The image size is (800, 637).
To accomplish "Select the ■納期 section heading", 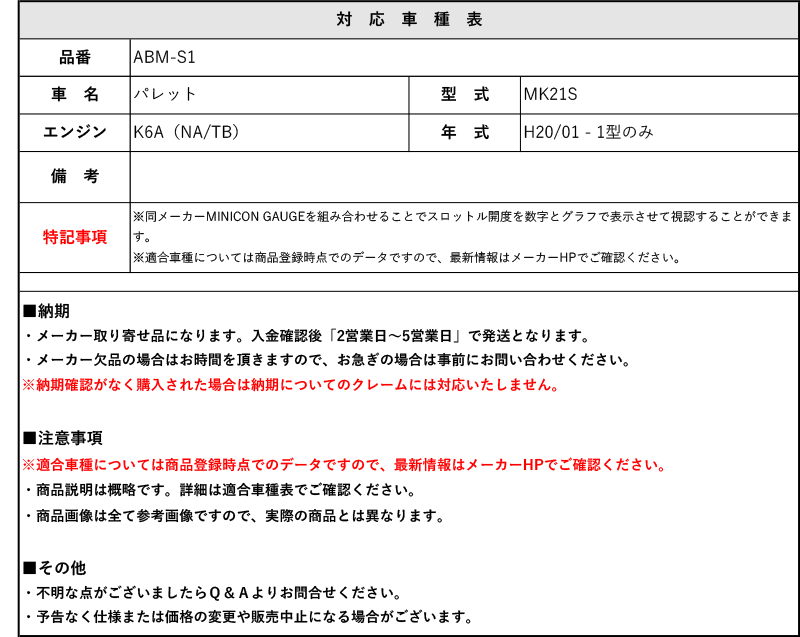I will tap(46, 310).
